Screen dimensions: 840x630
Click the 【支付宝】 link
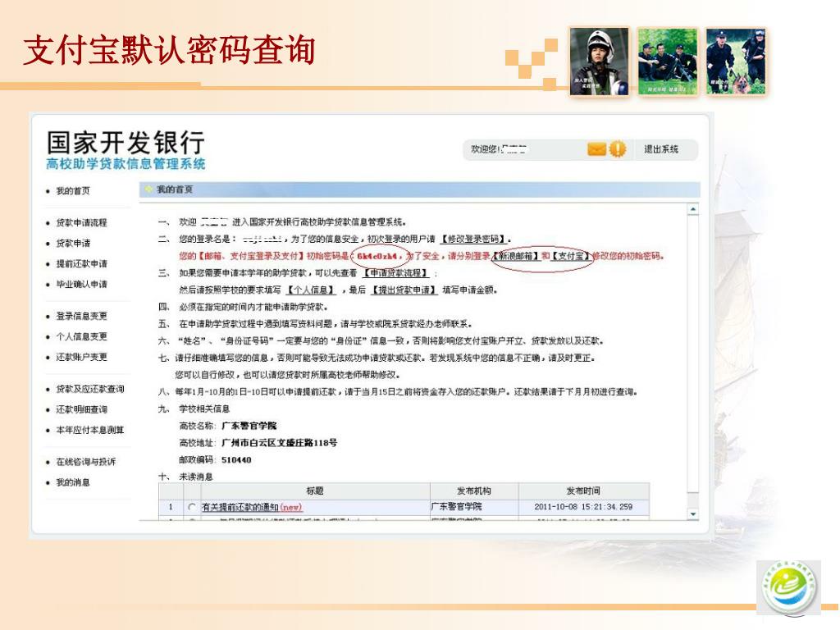point(572,256)
